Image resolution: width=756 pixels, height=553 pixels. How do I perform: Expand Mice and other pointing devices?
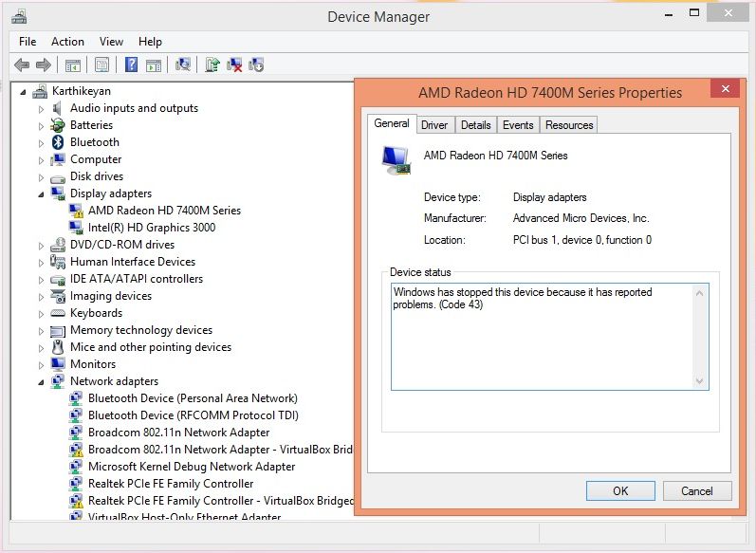click(41, 348)
